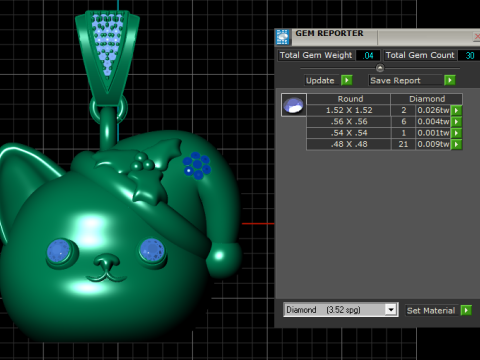Click the gem count 6 cell
480x360 pixels.
coord(403,122)
